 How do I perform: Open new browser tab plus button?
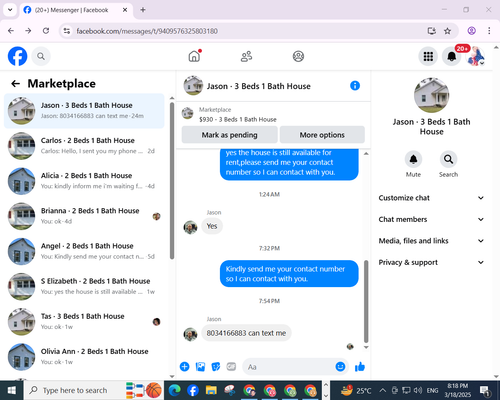(x=143, y=10)
